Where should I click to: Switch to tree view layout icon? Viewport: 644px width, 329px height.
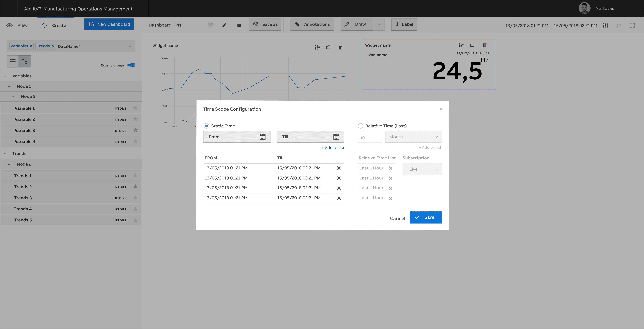[25, 61]
